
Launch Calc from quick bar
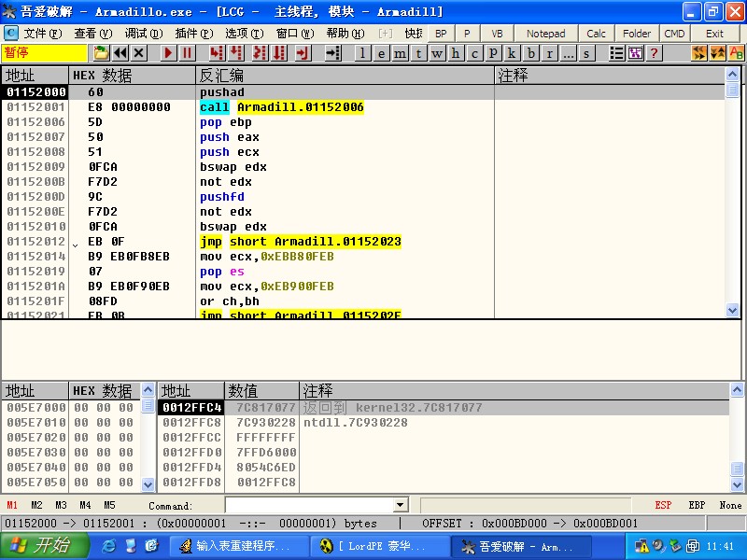click(596, 34)
